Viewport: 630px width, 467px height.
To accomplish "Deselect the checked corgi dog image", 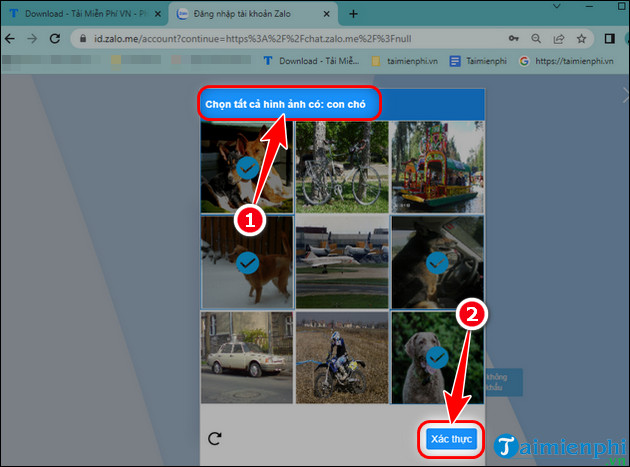I will [247, 167].
